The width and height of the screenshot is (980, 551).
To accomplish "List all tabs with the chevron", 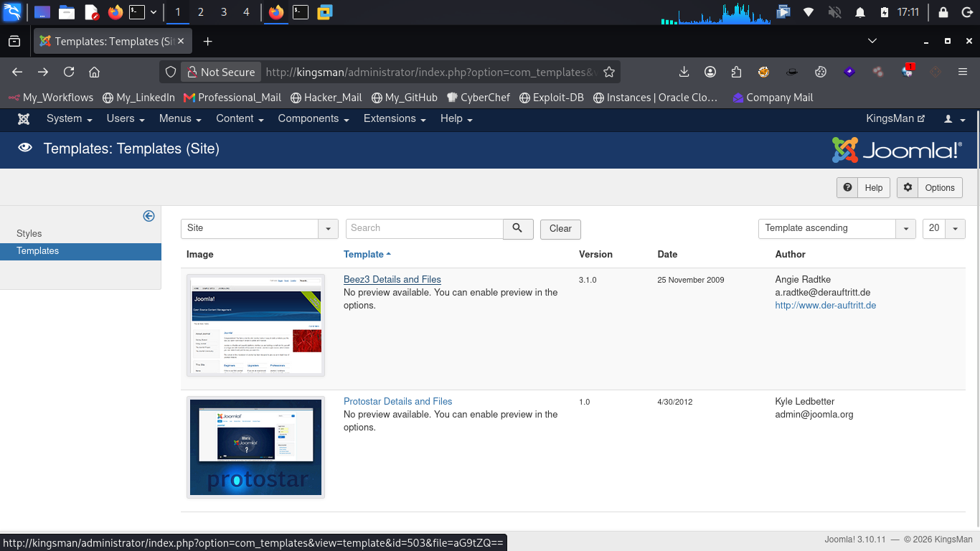I will tap(872, 41).
